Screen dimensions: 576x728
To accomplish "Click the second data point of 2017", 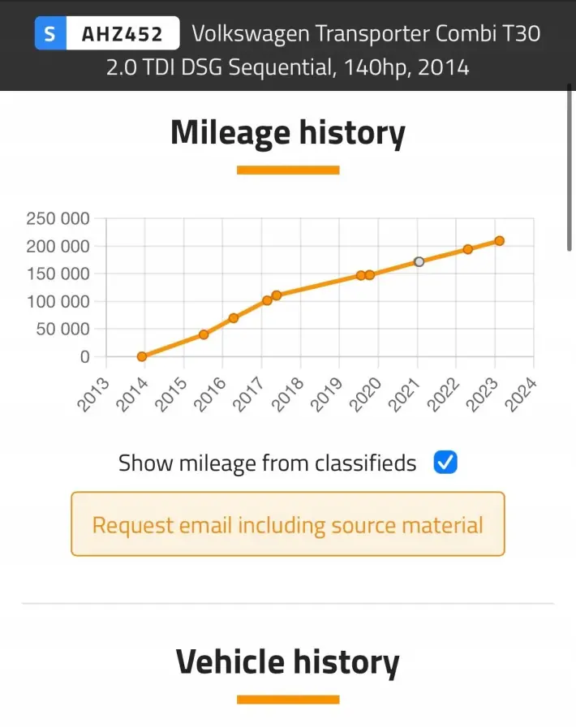I will [x=277, y=295].
